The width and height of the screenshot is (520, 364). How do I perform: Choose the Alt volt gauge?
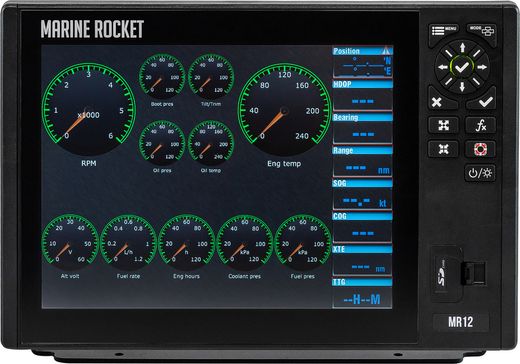tap(70, 243)
